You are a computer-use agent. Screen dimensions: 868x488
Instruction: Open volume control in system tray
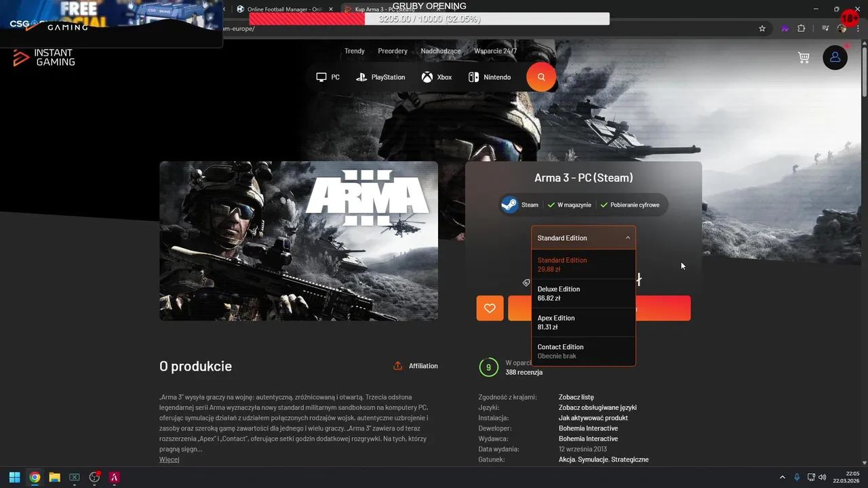click(x=822, y=477)
